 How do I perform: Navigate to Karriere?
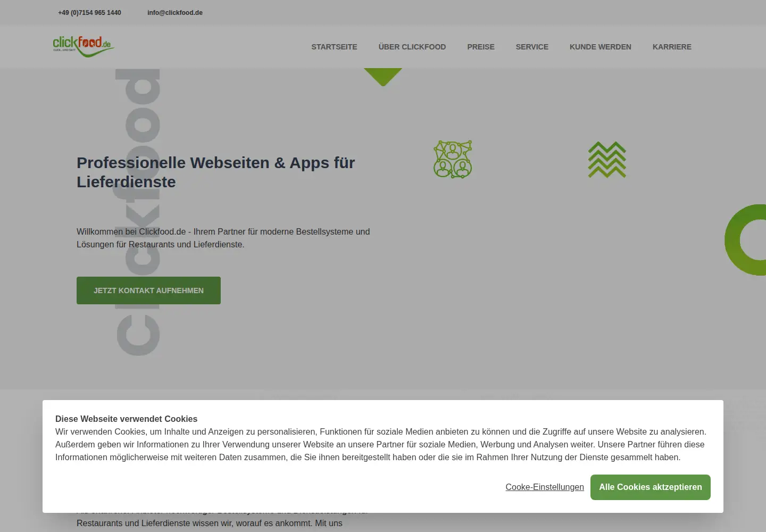click(672, 47)
